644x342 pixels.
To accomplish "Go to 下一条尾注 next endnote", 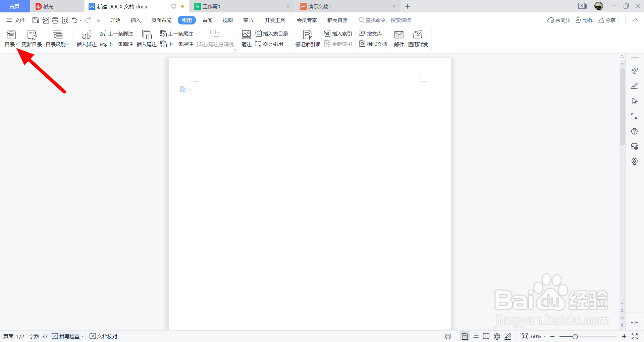I will point(177,44).
